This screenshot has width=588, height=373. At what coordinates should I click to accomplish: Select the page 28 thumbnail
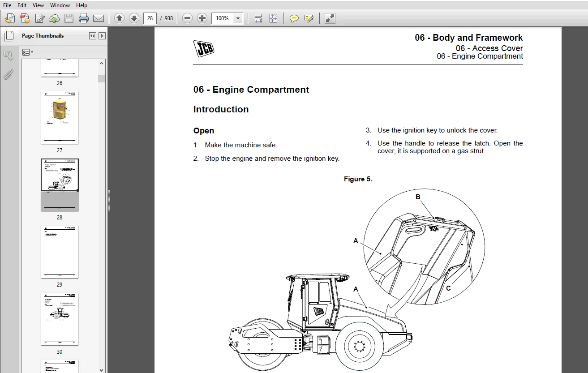60,184
